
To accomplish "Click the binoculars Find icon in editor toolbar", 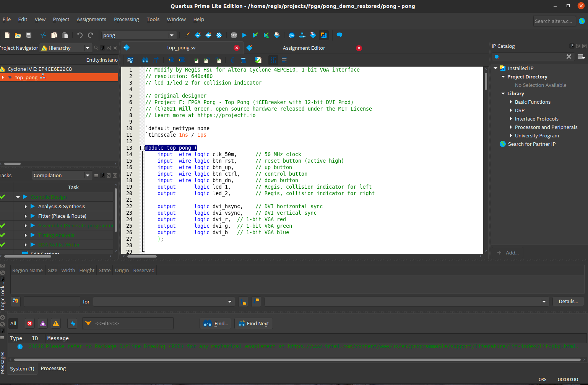I will click(x=145, y=60).
